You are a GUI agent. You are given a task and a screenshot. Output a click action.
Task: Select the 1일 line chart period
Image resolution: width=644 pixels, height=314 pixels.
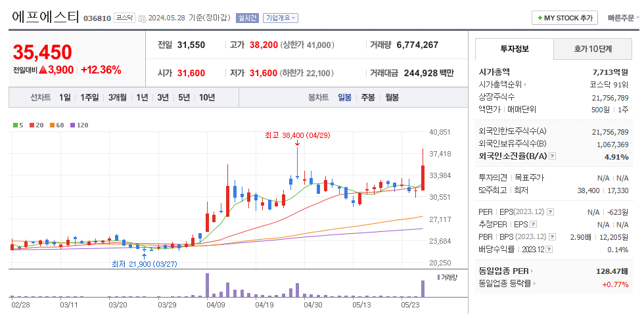tap(65, 97)
